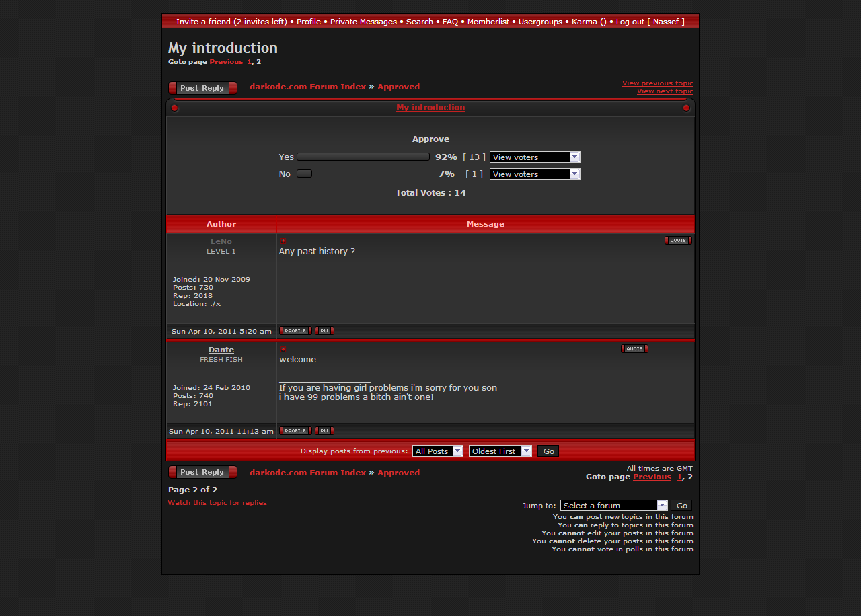Click the PM icon under Dante's post
861x616 pixels.
(x=324, y=431)
